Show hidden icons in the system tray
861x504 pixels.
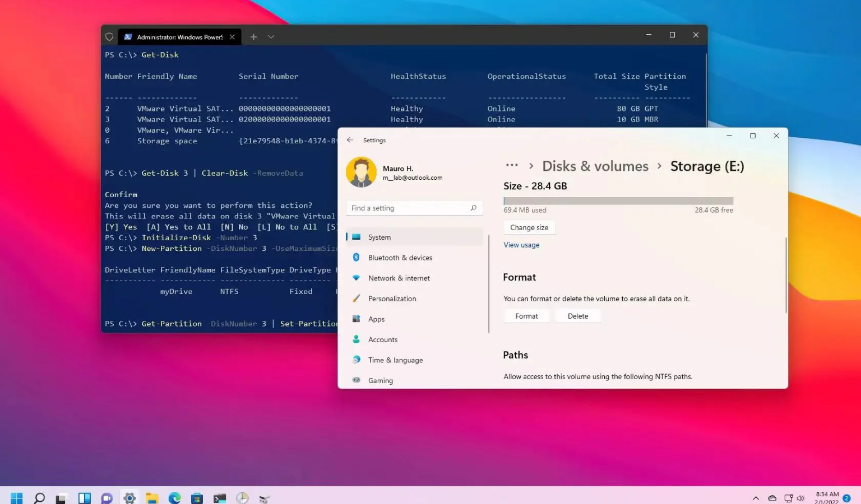(757, 497)
